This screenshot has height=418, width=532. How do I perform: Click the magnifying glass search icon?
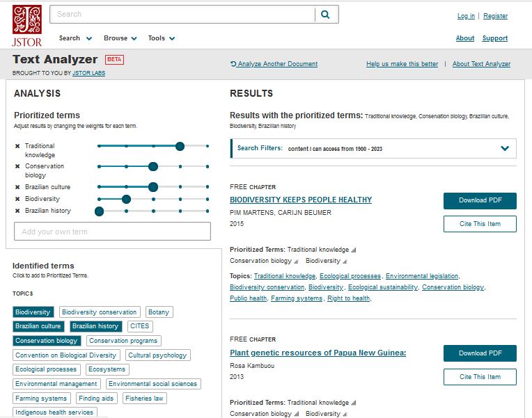[x=325, y=14]
